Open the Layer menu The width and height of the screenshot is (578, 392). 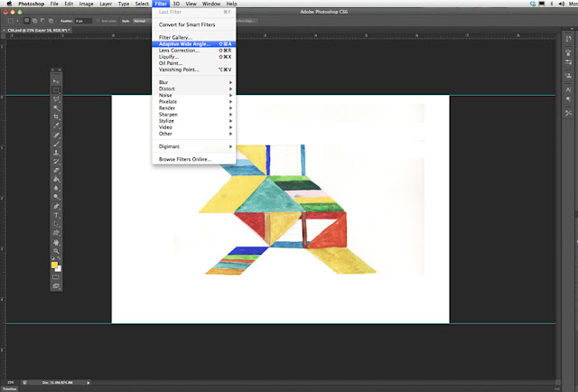point(106,4)
